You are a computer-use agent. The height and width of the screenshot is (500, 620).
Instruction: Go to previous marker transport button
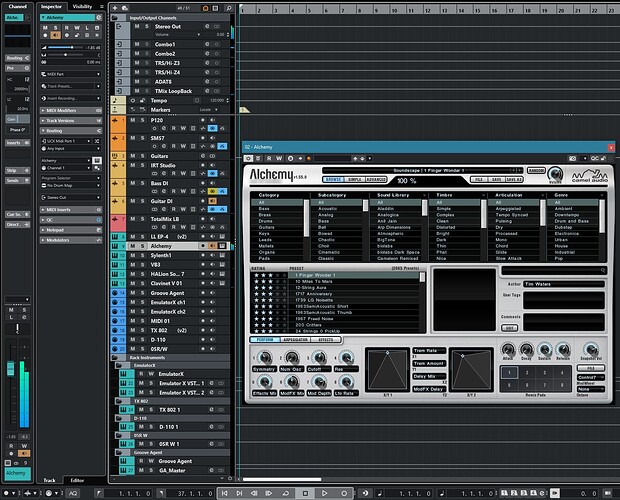224,493
